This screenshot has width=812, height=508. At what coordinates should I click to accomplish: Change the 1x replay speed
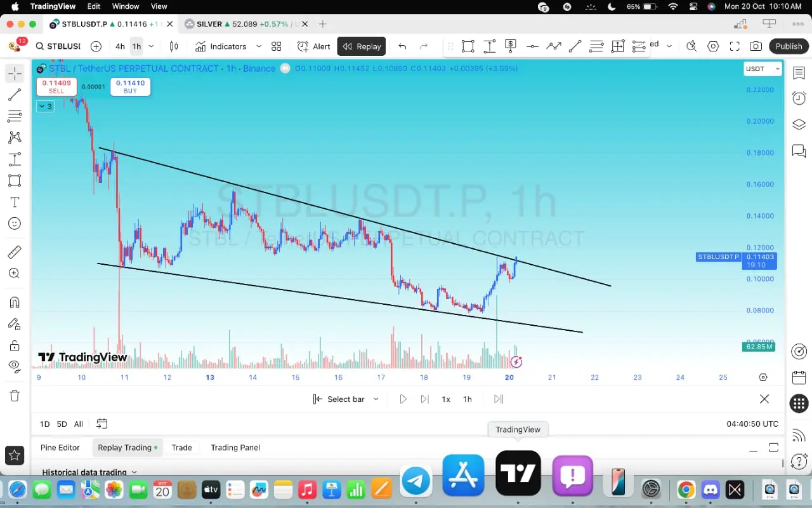[446, 399]
